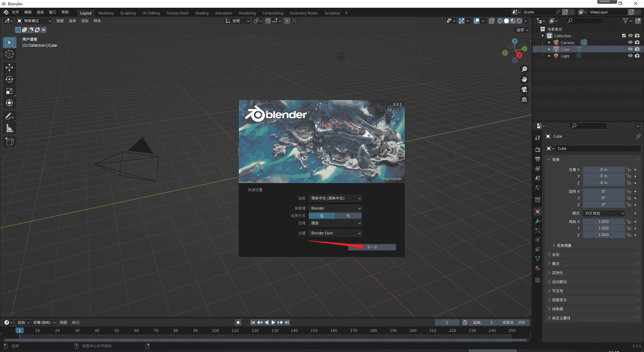The image size is (644, 352).
Task: Toggle Collection visibility eye
Action: pyautogui.click(x=630, y=36)
